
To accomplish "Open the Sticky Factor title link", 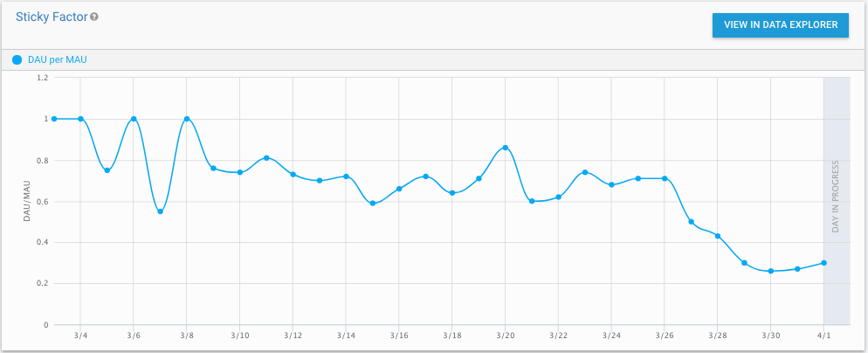I will coord(52,17).
